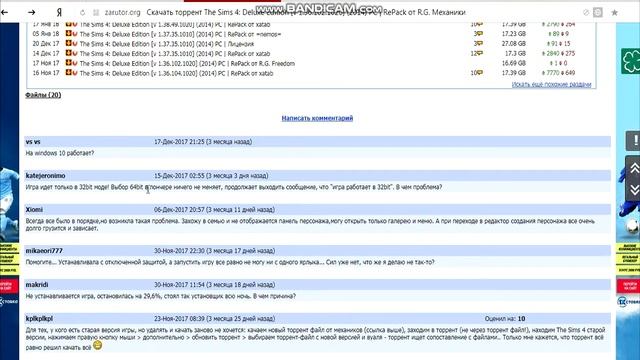
Task: Open Sims 4 RePack от R.G. Freedom link
Action: pyautogui.click(x=187, y=64)
